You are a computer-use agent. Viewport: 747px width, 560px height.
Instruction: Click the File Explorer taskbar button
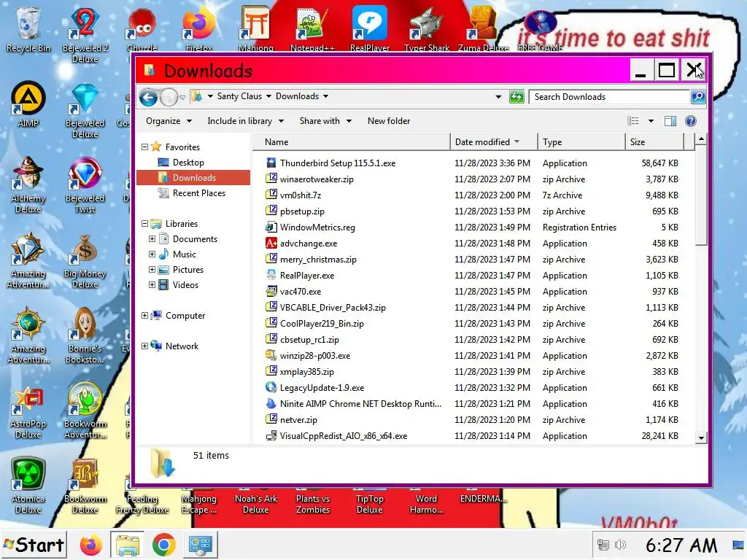tap(127, 545)
